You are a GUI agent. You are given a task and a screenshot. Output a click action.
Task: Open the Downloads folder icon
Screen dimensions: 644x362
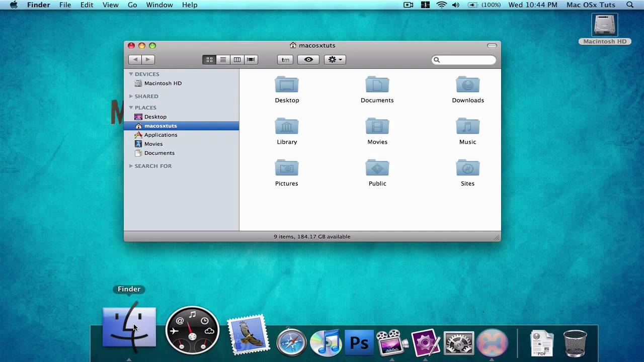(468, 85)
